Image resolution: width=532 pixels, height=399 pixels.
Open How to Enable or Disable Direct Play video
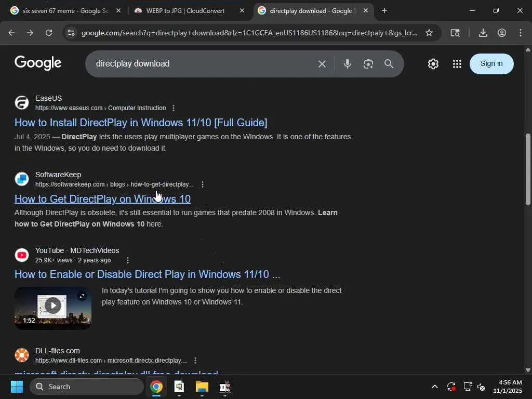[147, 274]
